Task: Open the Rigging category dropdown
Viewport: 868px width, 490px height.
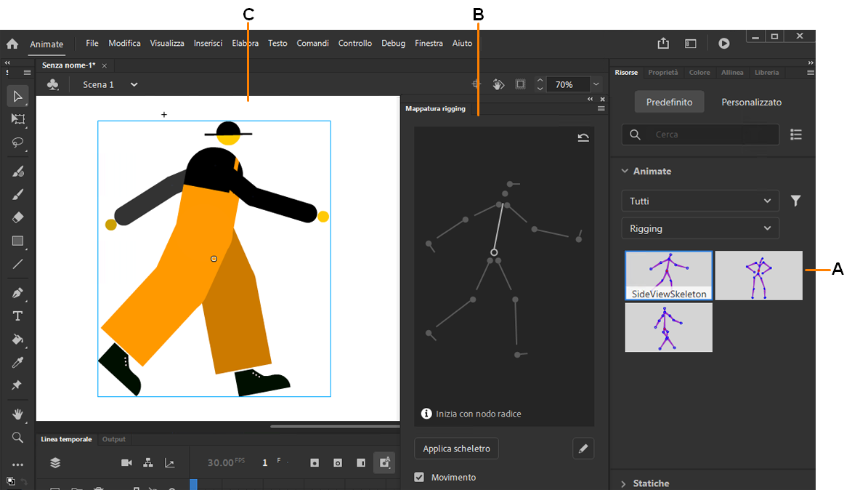Action: click(699, 228)
